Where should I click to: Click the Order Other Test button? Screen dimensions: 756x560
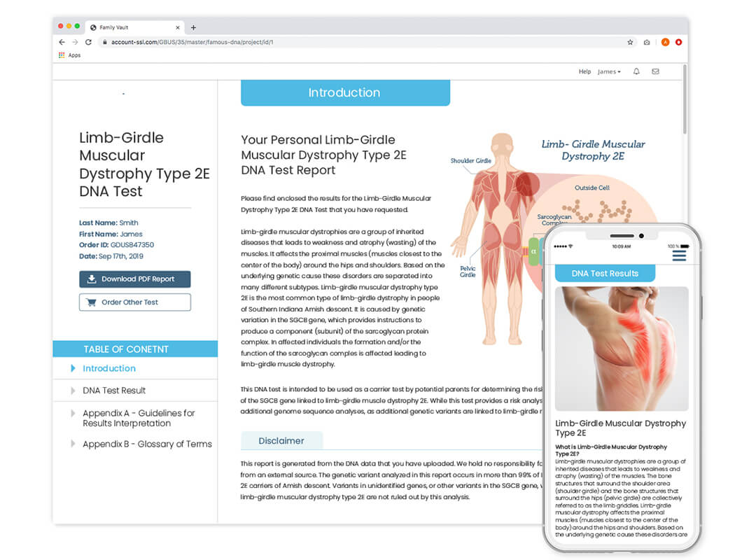[134, 302]
